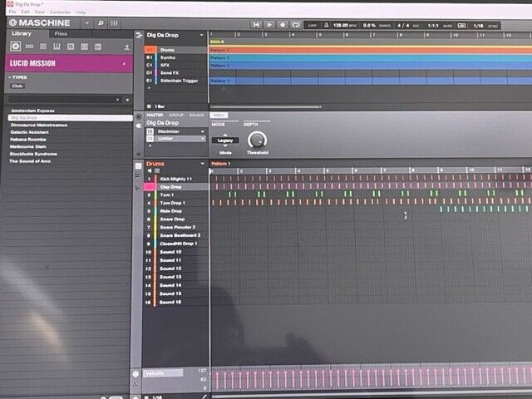The image size is (532, 399).
Task: Adjust the Threshold knob
Action: point(257,140)
